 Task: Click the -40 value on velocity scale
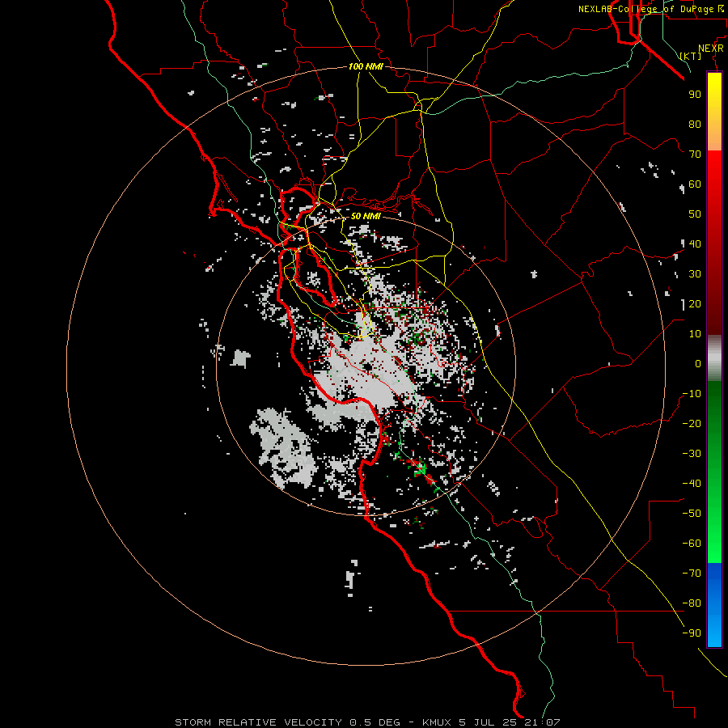pos(692,484)
